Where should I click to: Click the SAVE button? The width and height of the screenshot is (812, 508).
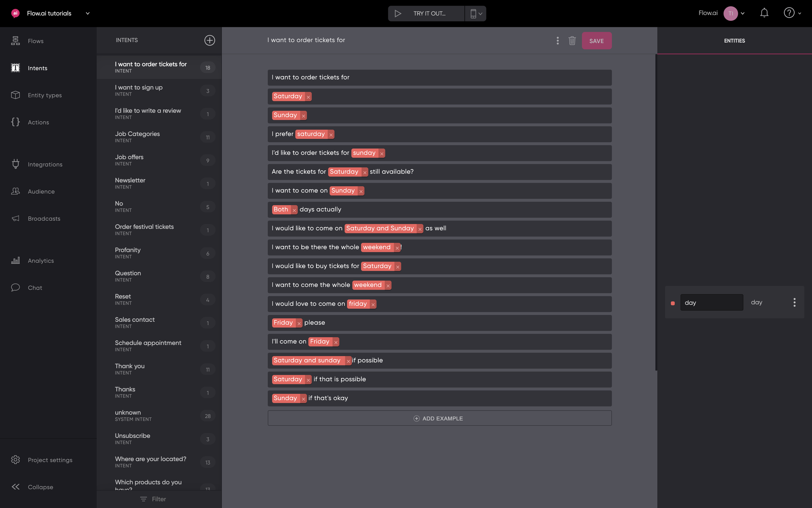(596, 41)
